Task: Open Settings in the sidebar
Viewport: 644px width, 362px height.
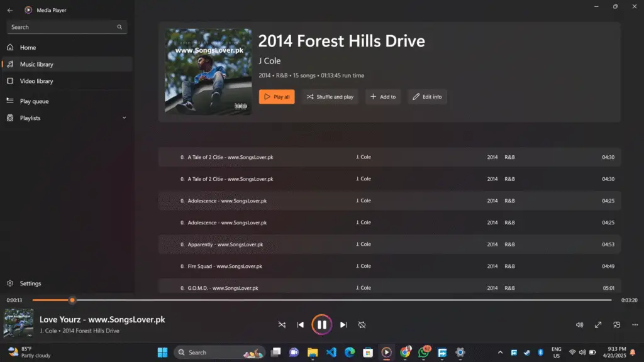Action: (67, 283)
